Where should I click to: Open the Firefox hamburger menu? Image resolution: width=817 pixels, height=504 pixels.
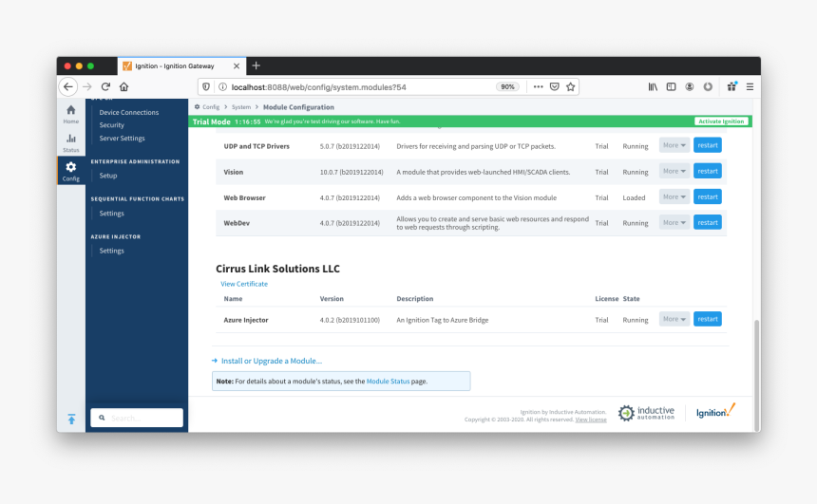coord(750,87)
